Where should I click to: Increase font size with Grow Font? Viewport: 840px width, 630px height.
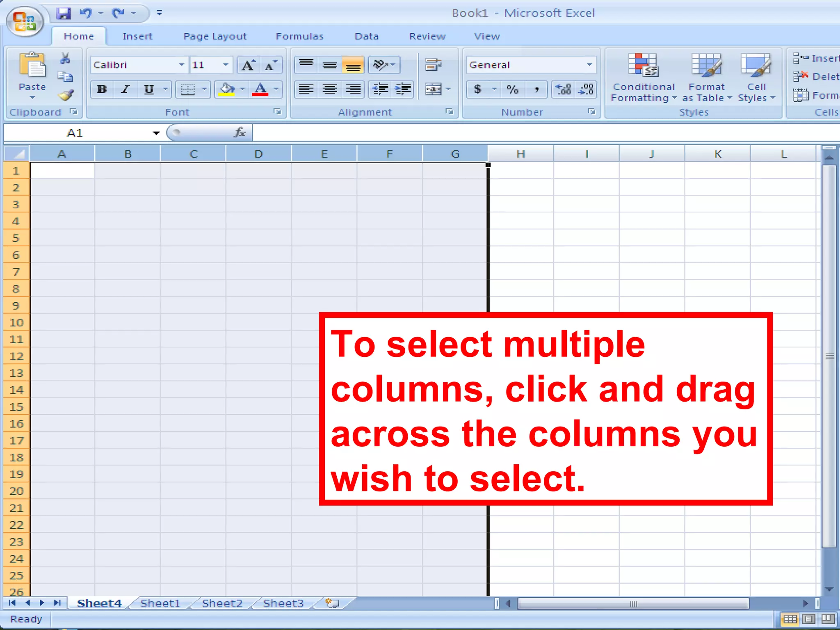click(x=249, y=65)
